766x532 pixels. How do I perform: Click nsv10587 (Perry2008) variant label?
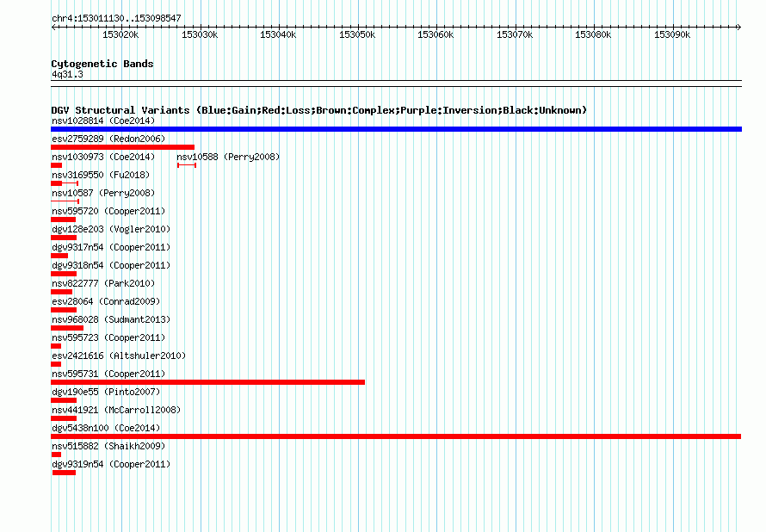click(103, 193)
